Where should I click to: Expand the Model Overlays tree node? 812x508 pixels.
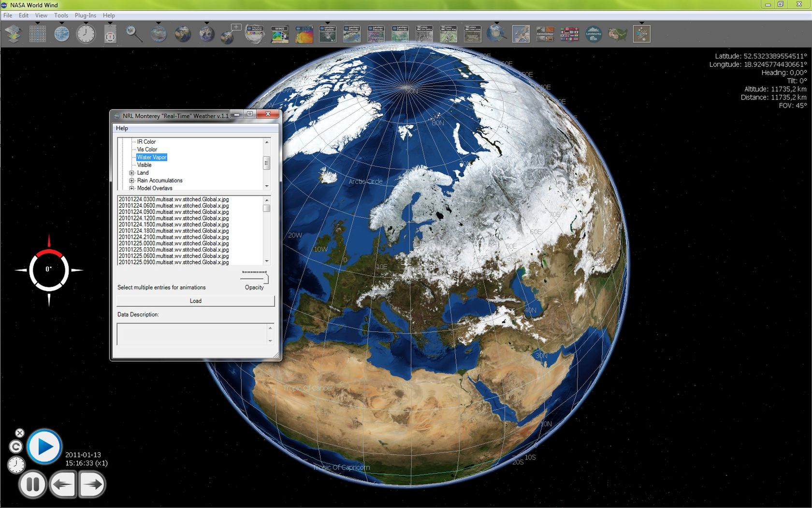[131, 188]
